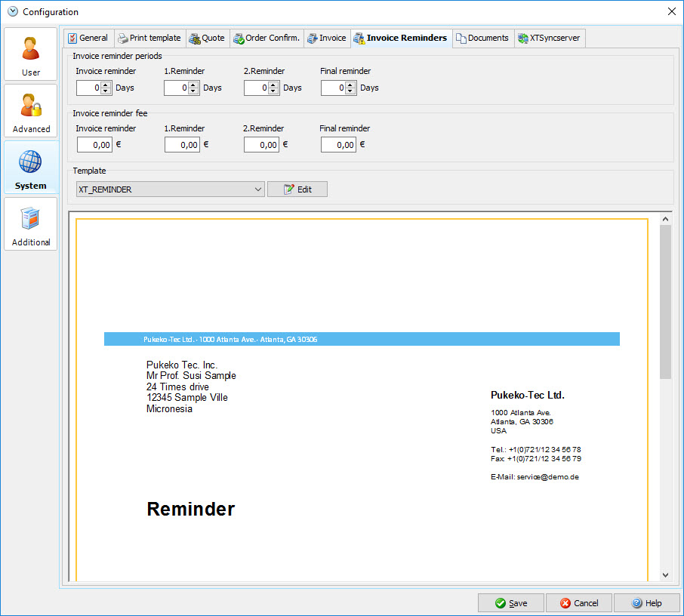Open the Print template tab
The image size is (684, 616).
click(149, 38)
